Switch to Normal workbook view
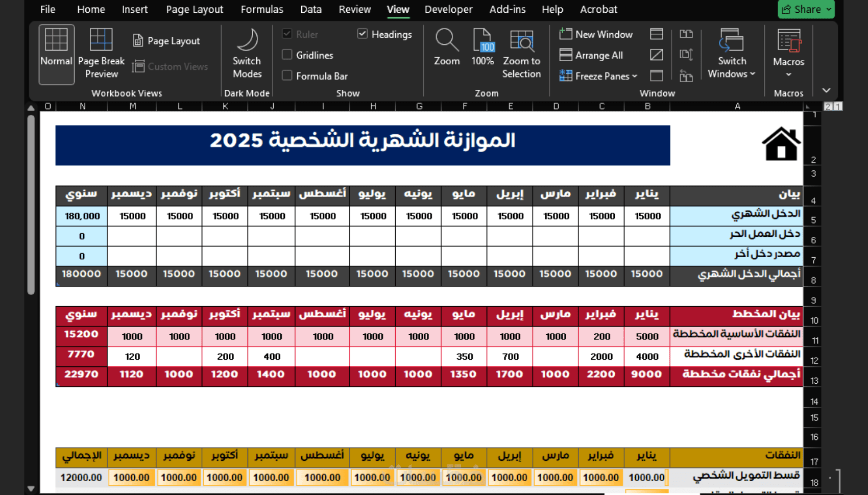The image size is (868, 495). pos(56,54)
